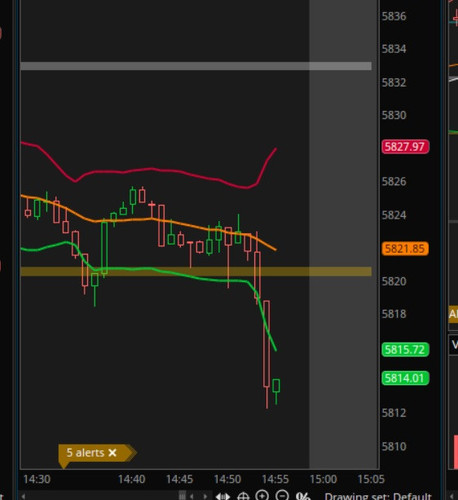458x500 pixels.
Task: Click the 5818 price axis label
Action: click(x=394, y=314)
